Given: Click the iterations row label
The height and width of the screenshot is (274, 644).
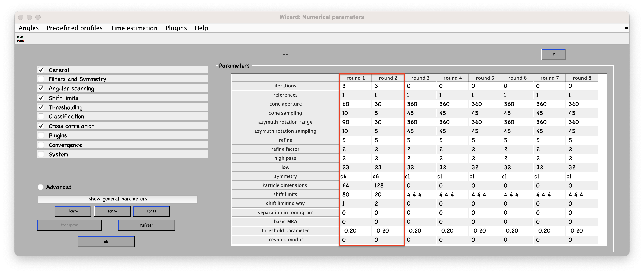Looking at the screenshot, I should (285, 86).
